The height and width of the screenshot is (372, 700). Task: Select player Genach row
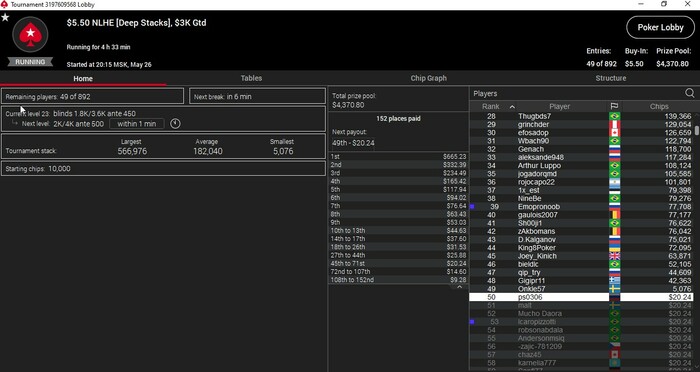pos(581,149)
